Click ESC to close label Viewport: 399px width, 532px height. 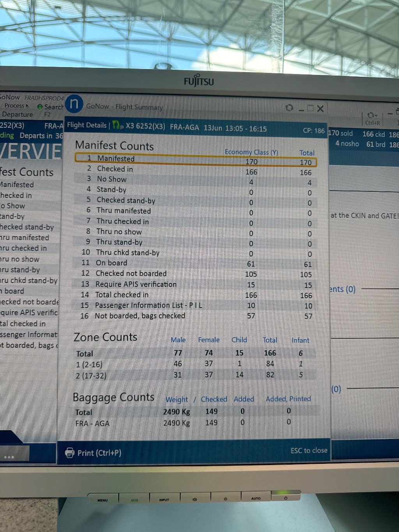click(x=309, y=451)
